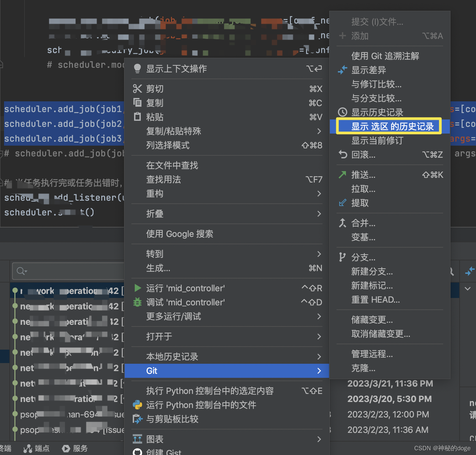Screen dimensions: 476x455
Task: Click the Copy icon beside 复制
Action: tap(137, 103)
